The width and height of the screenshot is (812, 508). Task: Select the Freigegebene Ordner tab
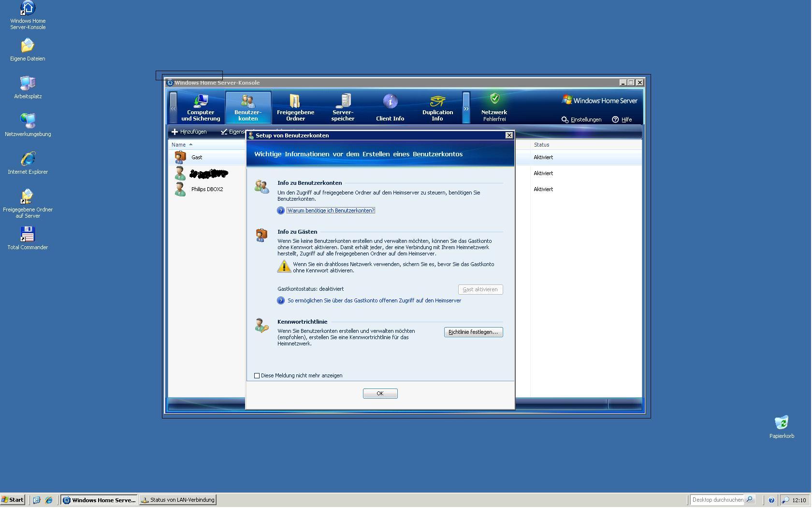click(x=295, y=108)
